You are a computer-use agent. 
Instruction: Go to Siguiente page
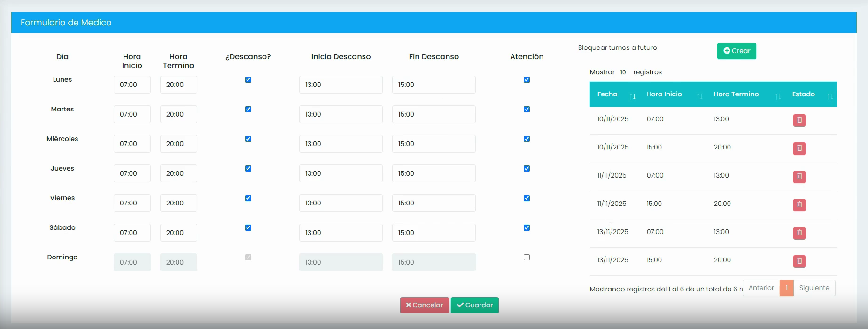(814, 288)
